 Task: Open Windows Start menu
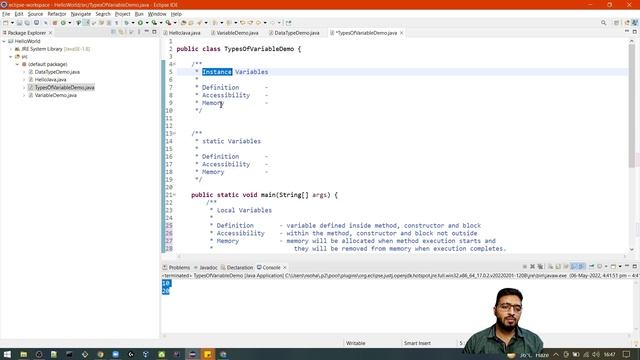[7, 354]
